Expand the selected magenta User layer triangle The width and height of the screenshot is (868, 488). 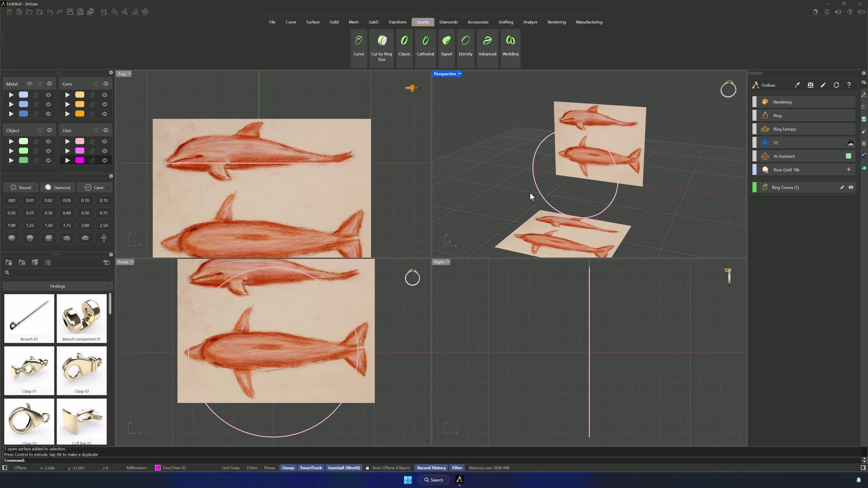point(67,160)
